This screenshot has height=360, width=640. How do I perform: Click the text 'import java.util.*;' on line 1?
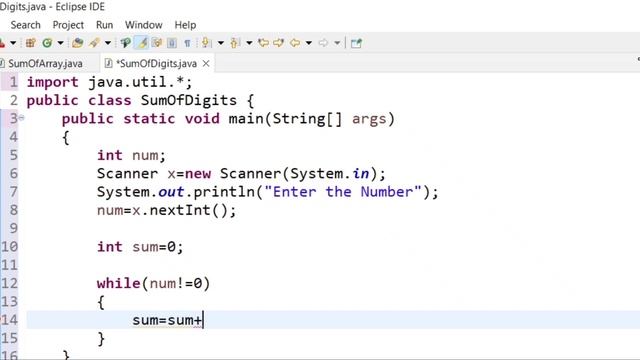click(x=109, y=82)
